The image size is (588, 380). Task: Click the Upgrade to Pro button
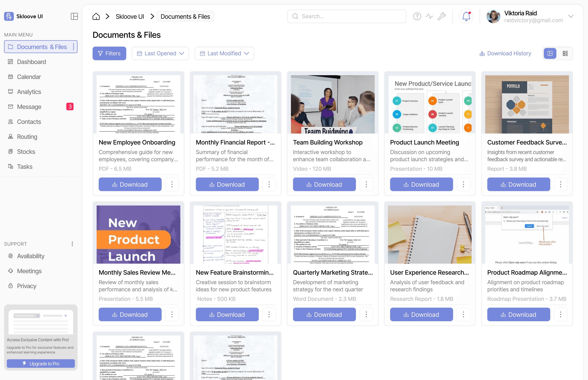point(41,363)
